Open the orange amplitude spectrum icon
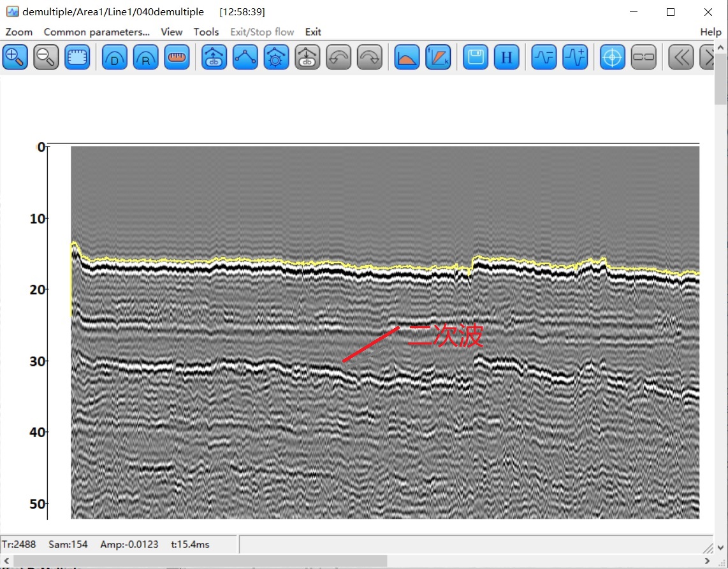The height and width of the screenshot is (569, 728). 407,57
